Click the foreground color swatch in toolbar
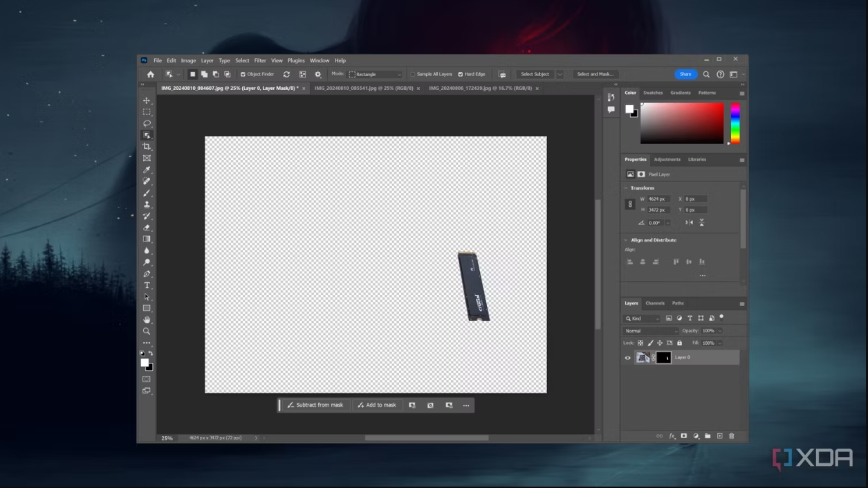The width and height of the screenshot is (868, 488). pos(145,363)
